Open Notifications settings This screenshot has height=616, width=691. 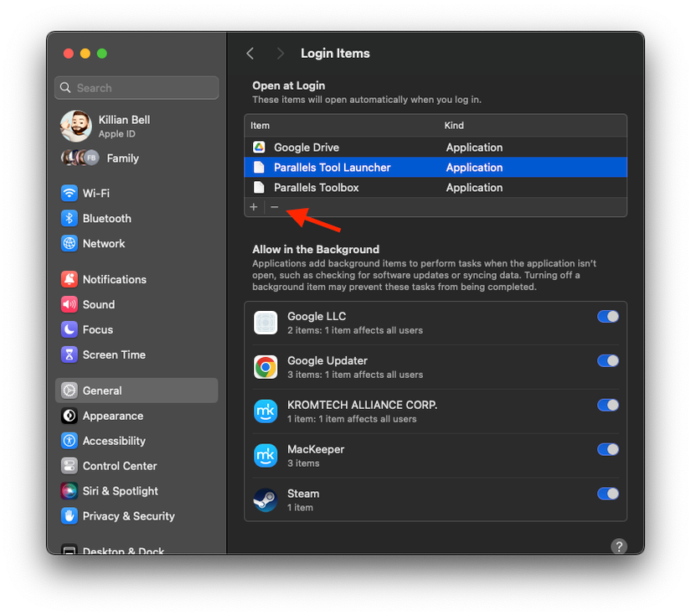[68, 278]
